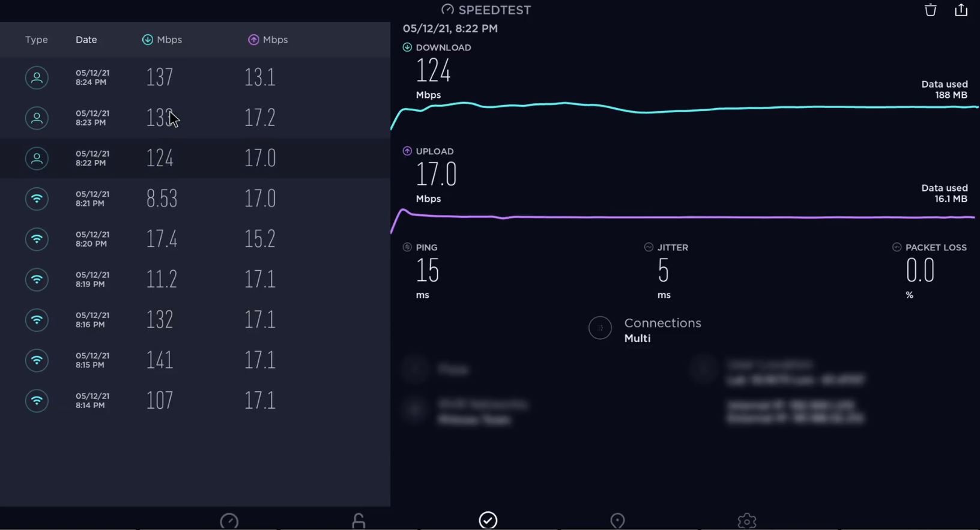Open the result with download 137

(x=195, y=77)
